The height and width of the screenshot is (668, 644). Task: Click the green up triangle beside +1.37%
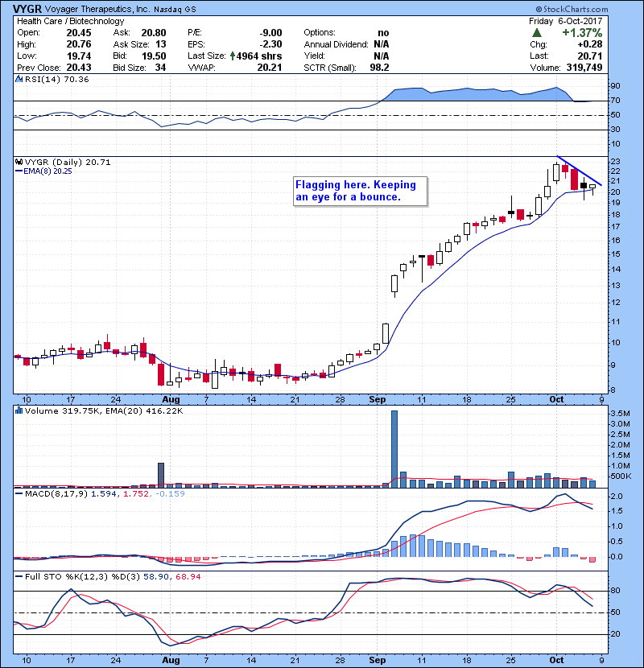pyautogui.click(x=537, y=33)
